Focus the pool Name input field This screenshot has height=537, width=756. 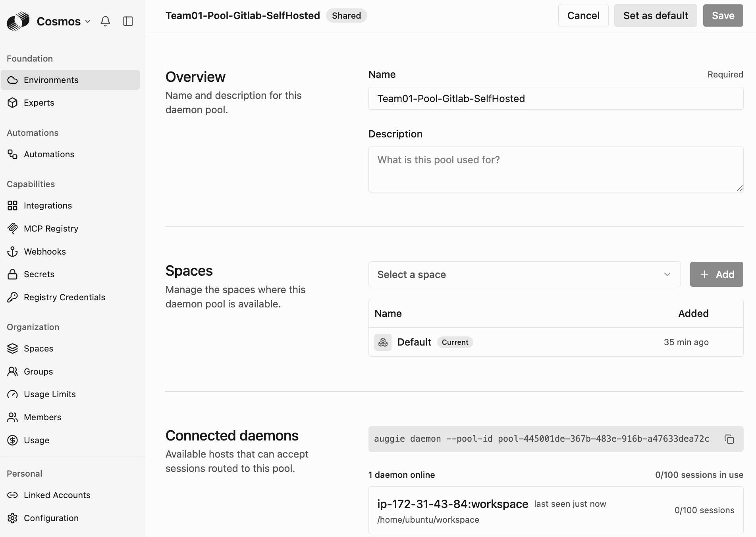click(x=556, y=99)
